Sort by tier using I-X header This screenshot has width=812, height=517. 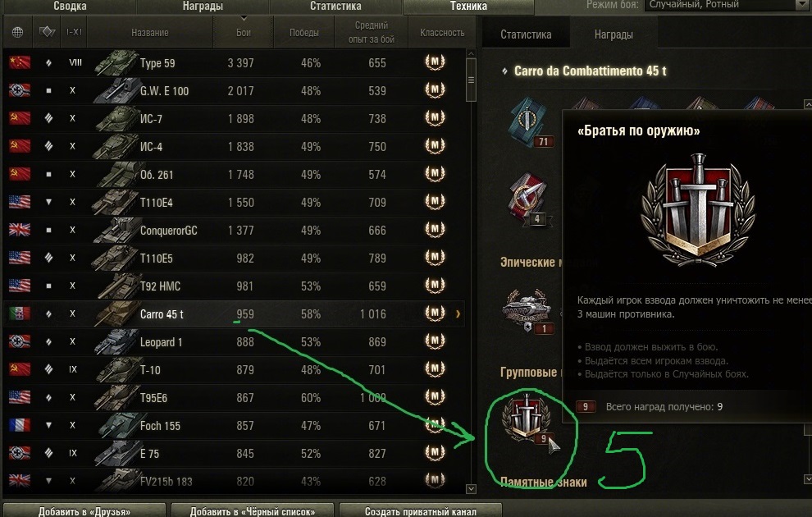coord(74,32)
